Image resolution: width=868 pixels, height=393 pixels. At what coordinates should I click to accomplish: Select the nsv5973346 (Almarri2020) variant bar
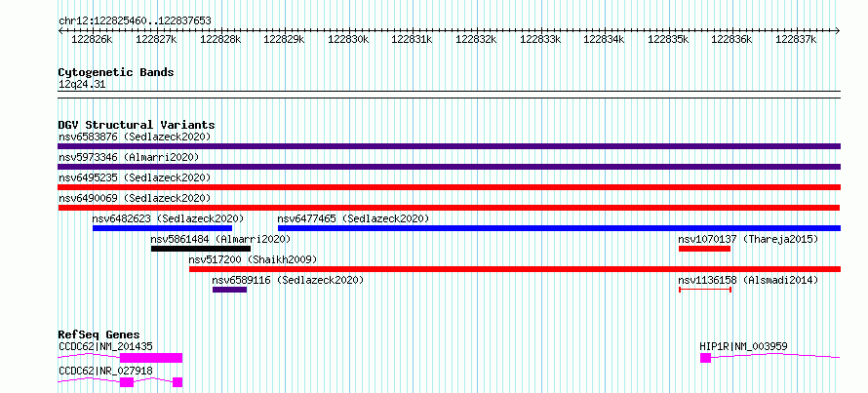(449, 167)
